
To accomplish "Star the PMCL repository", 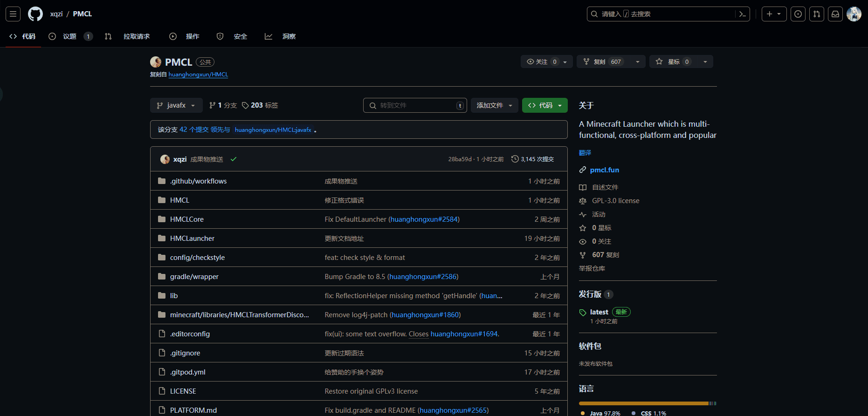I will pyautogui.click(x=669, y=61).
